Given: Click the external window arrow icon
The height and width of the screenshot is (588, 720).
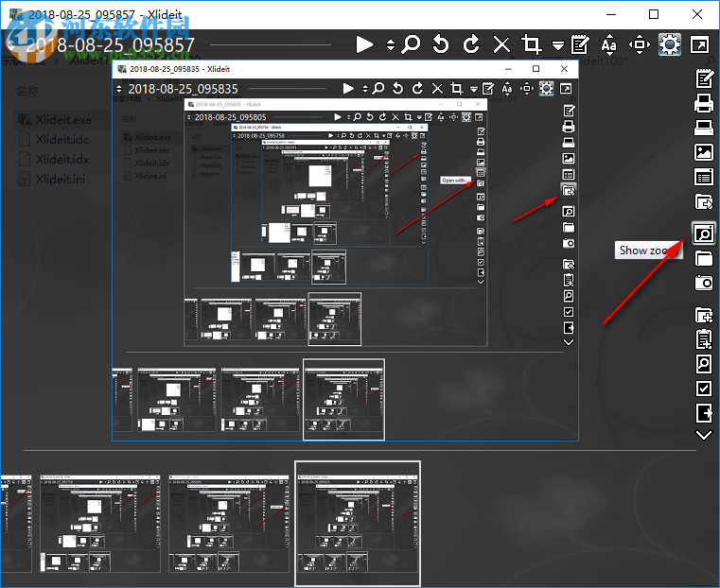Looking at the screenshot, I should [x=700, y=44].
